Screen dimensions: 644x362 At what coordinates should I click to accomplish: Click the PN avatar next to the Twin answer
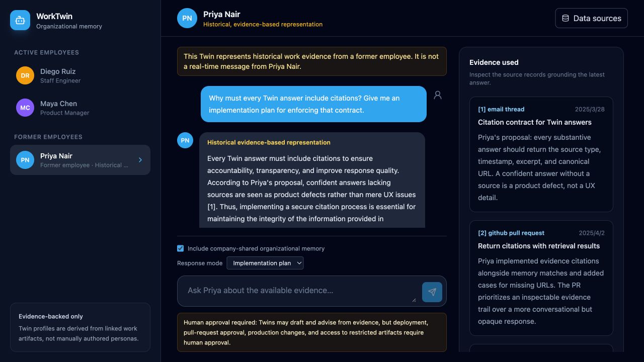pyautogui.click(x=185, y=140)
